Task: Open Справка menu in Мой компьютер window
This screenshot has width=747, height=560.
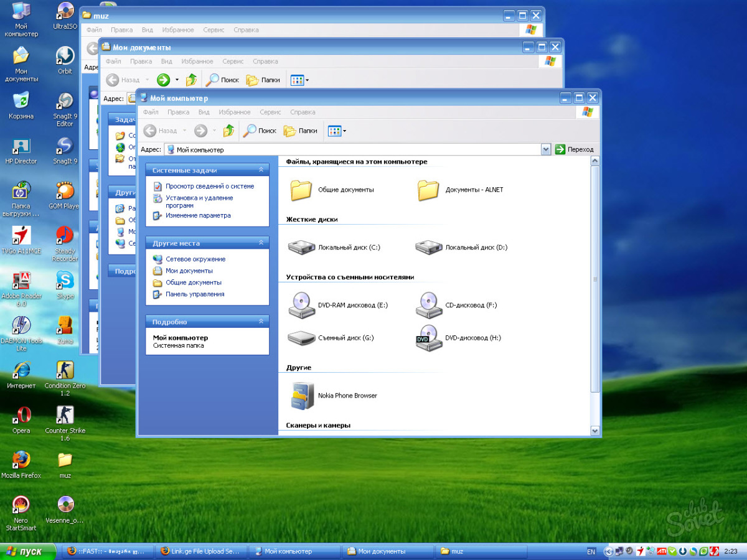Action: pos(303,112)
